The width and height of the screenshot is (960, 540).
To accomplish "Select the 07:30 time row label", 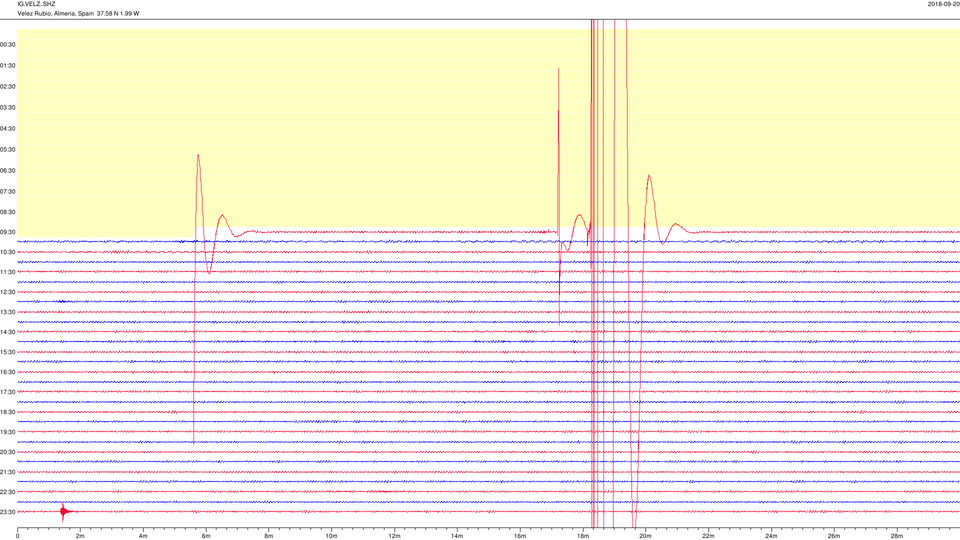I will pos(7,192).
